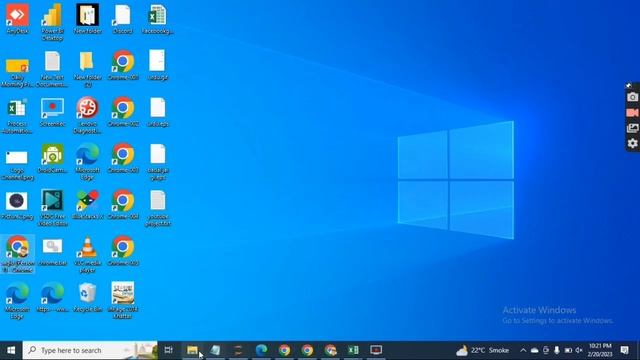Toggle the pin on the side recorder panel

coord(629,85)
